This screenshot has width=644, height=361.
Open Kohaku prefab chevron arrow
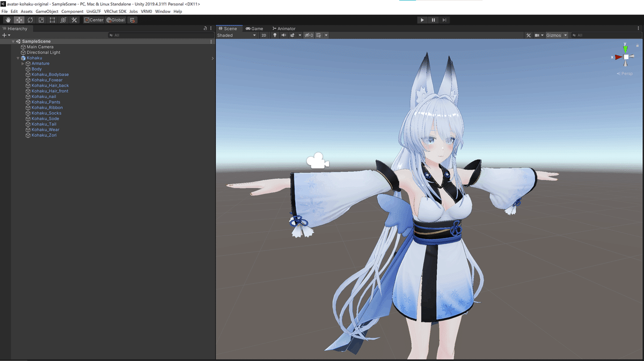pos(213,58)
